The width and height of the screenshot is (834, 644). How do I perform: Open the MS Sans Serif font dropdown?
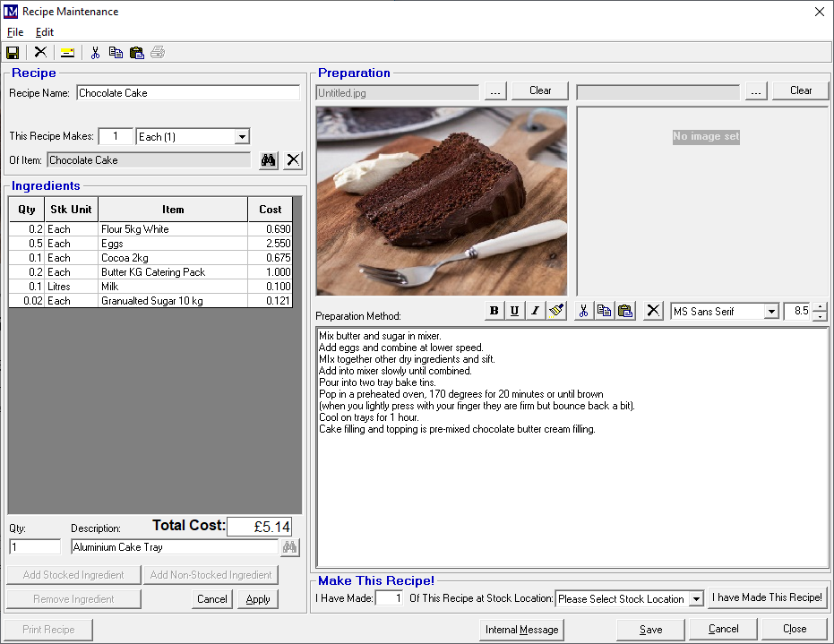click(770, 312)
